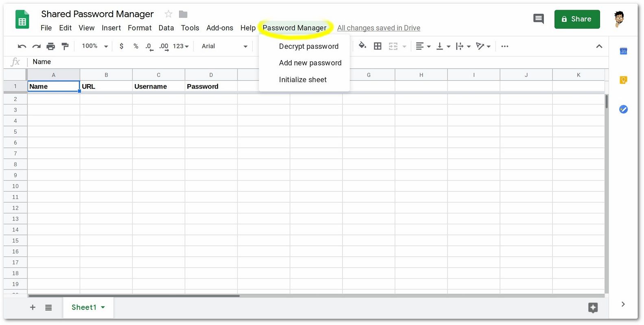Click the Shared Password Manager title

click(97, 14)
